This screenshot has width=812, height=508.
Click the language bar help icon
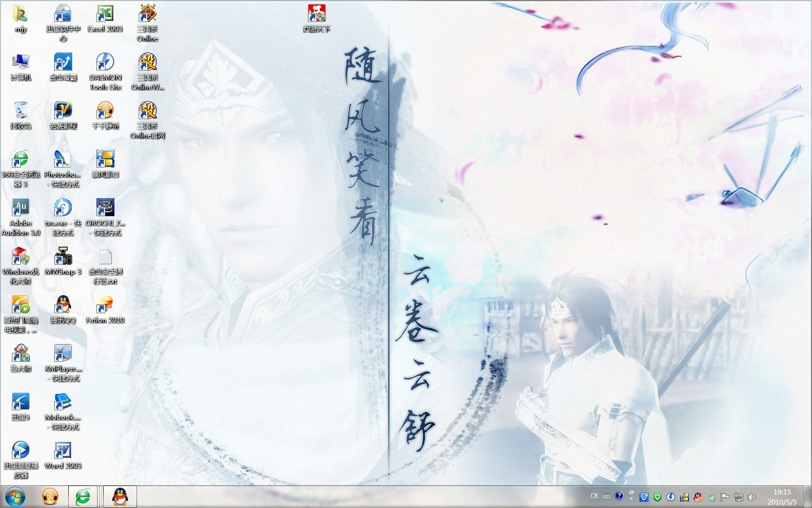(x=619, y=496)
